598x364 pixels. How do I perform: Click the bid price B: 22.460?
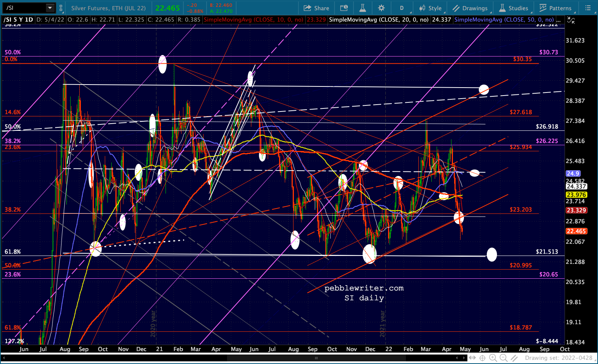221,5
